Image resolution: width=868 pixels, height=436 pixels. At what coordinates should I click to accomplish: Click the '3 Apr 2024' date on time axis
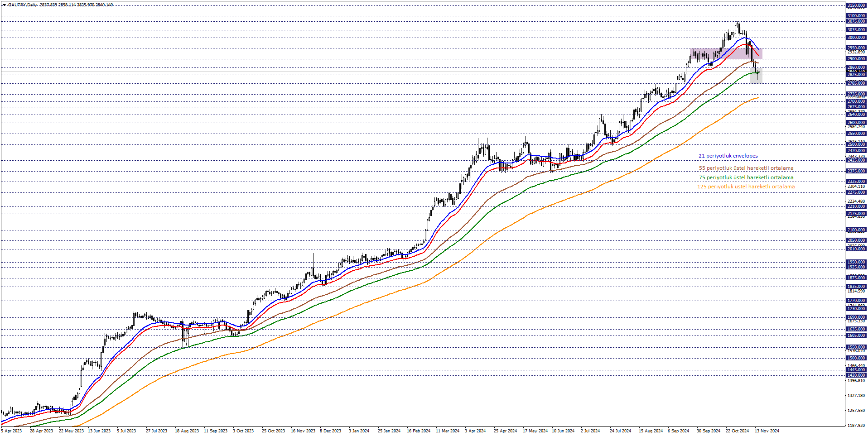[x=475, y=431]
